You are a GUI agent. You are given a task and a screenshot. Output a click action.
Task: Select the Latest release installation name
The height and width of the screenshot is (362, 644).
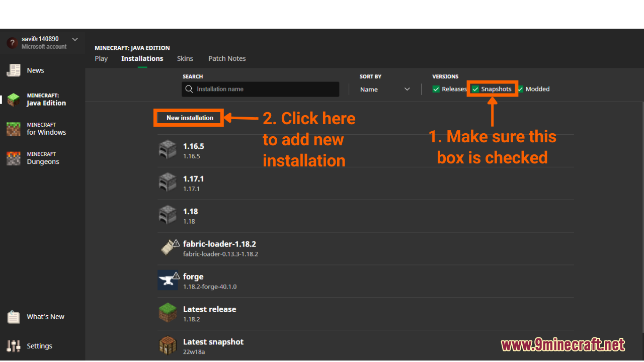tap(210, 309)
